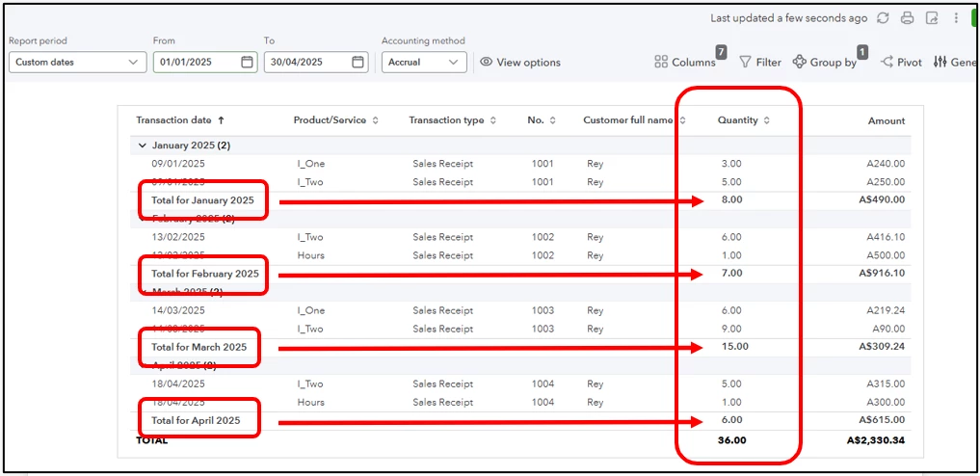Collapse the January 2025 group
The height and width of the screenshot is (476, 980).
(142, 145)
